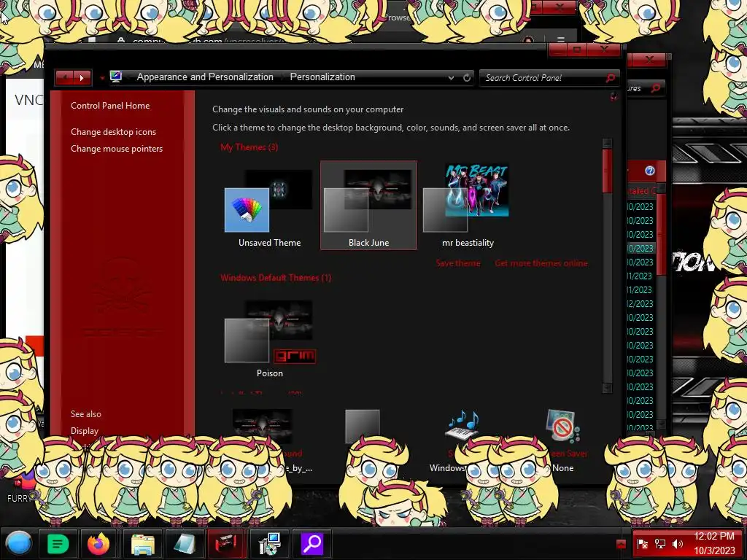Open Programs and Features taskbar icon
The width and height of the screenshot is (747, 560).
point(269,544)
